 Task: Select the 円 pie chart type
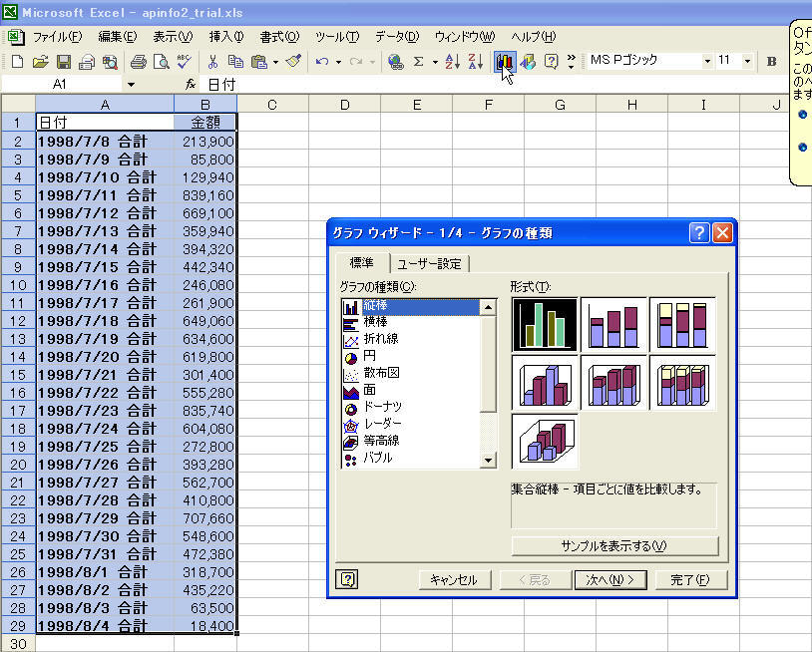370,356
